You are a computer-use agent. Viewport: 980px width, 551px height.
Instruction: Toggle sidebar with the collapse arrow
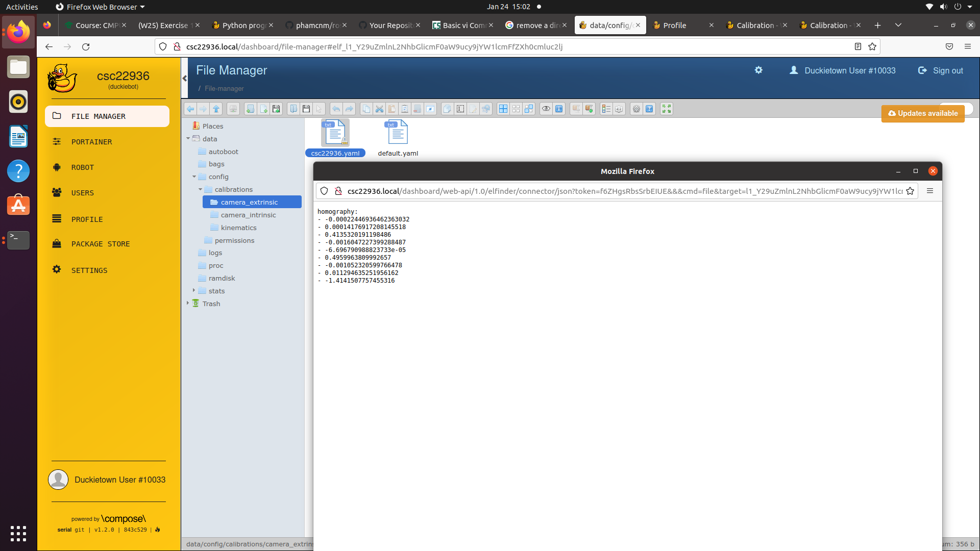[x=185, y=78]
